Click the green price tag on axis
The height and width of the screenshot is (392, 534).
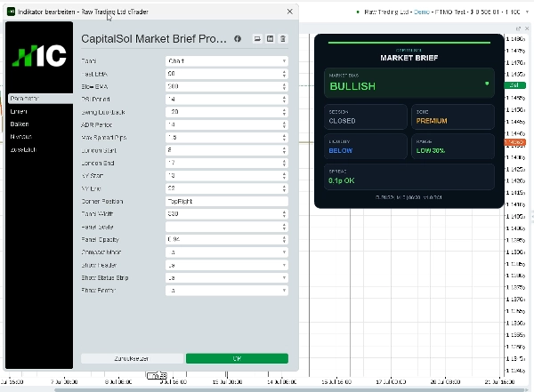coord(514,85)
